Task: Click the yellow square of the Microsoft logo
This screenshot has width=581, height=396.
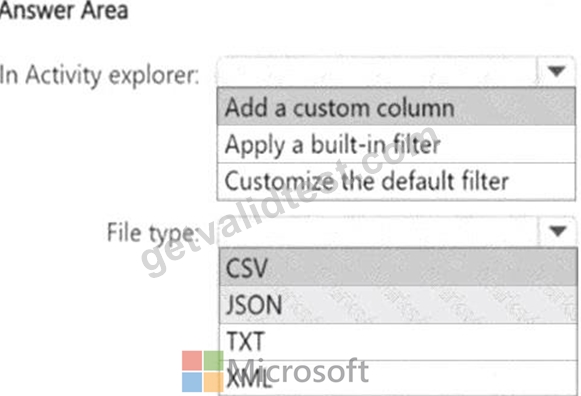Action: click(213, 382)
